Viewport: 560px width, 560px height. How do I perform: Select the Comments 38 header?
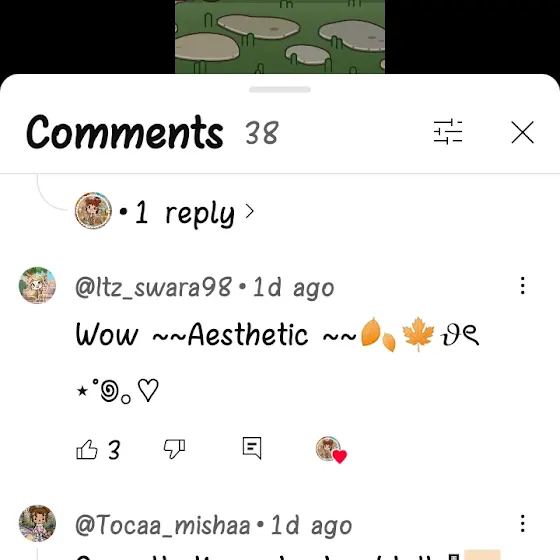pyautogui.click(x=152, y=132)
